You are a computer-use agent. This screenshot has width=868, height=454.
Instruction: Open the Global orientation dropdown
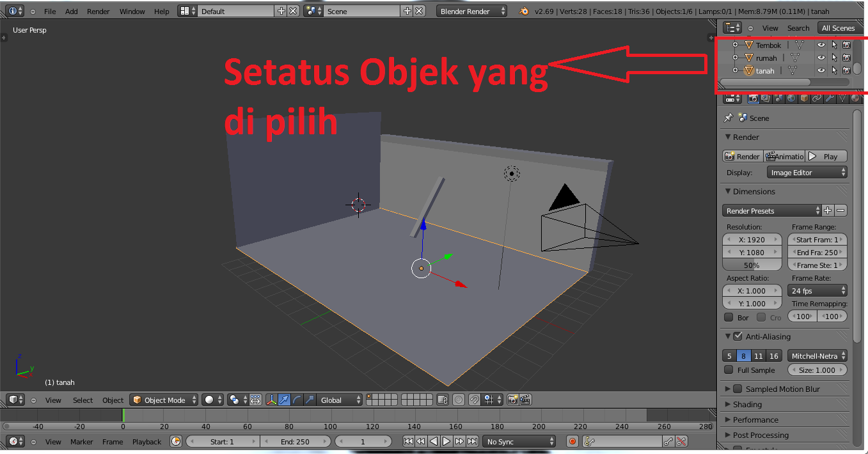click(x=340, y=400)
